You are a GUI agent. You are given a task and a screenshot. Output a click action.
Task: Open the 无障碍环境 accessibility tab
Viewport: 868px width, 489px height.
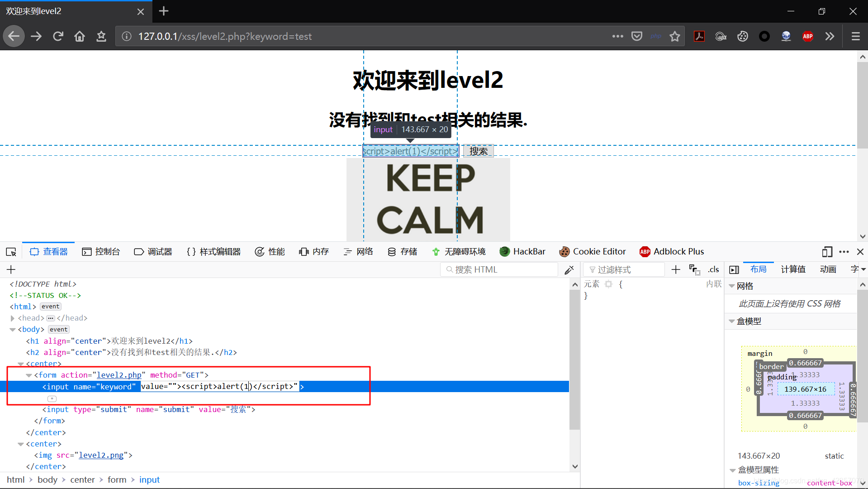459,252
